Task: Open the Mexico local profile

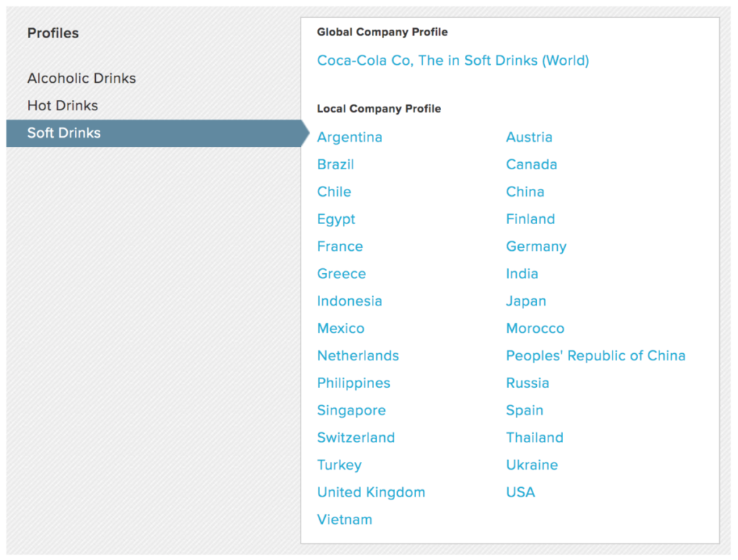Action: tap(340, 329)
